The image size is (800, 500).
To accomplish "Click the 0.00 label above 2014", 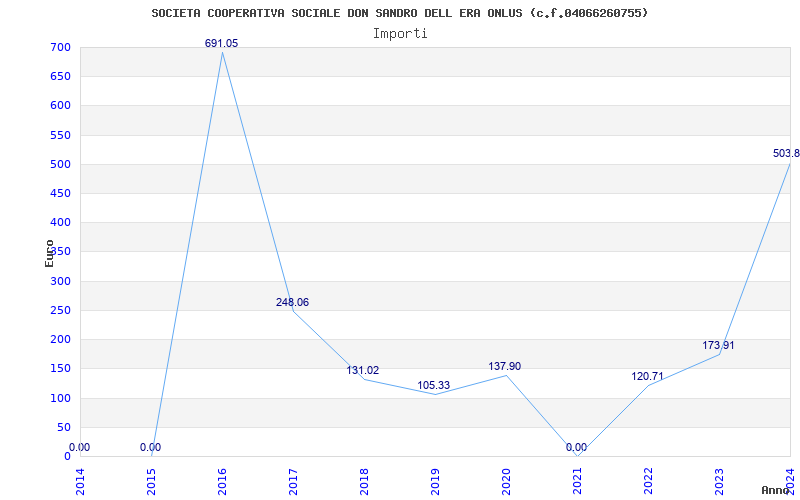I will point(80,447).
